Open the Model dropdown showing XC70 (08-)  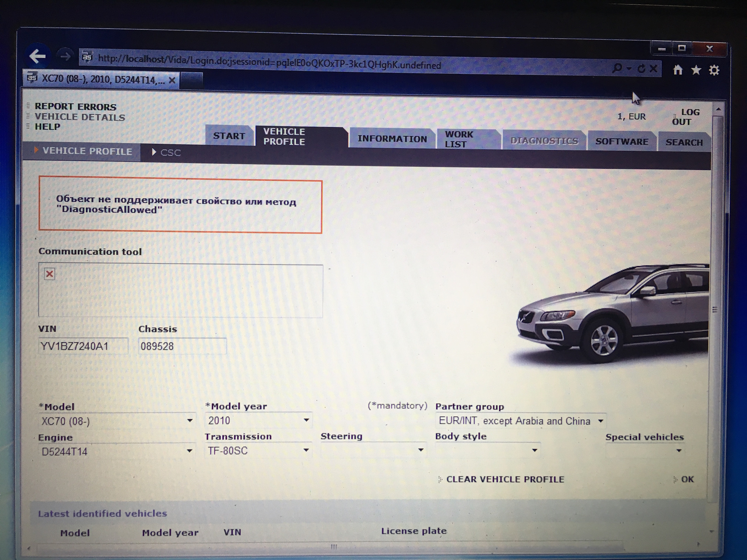coord(117,421)
